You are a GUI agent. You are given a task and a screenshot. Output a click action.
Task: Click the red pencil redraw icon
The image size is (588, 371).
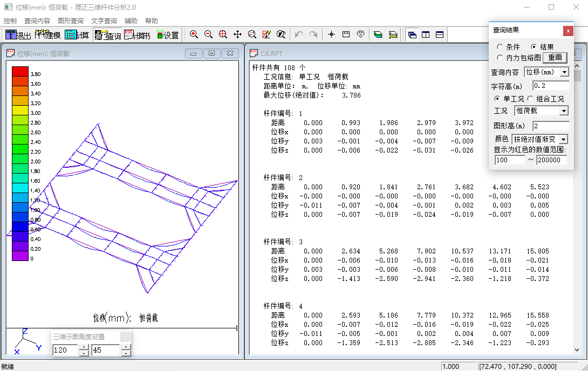pyautogui.click(x=266, y=35)
